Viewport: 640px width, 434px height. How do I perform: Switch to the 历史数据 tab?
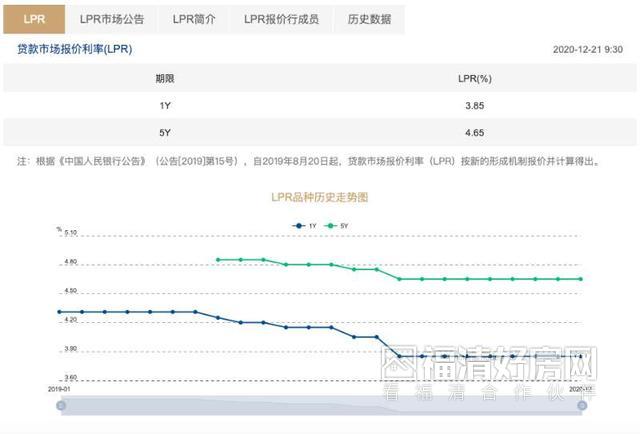click(x=369, y=19)
